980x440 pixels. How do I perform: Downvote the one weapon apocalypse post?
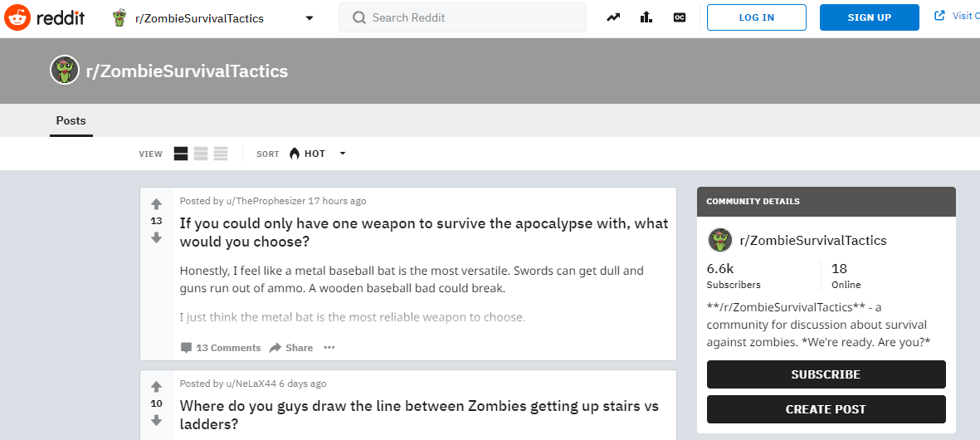[156, 237]
